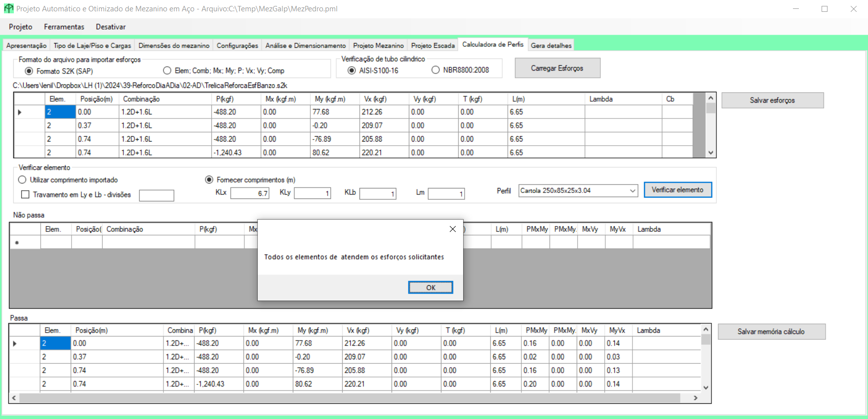
Task: Select the NBR8800:2008 radio option
Action: coord(435,70)
